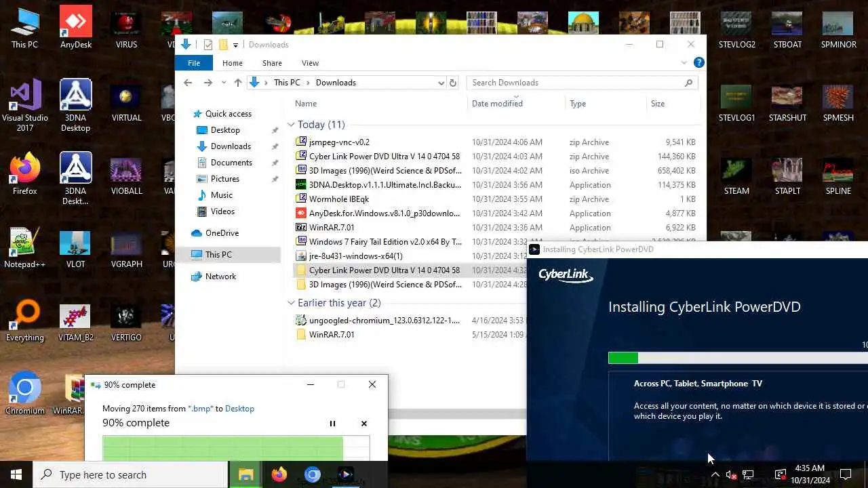The image size is (868, 488).
Task: Select the STEAM desktop icon
Action: (736, 175)
